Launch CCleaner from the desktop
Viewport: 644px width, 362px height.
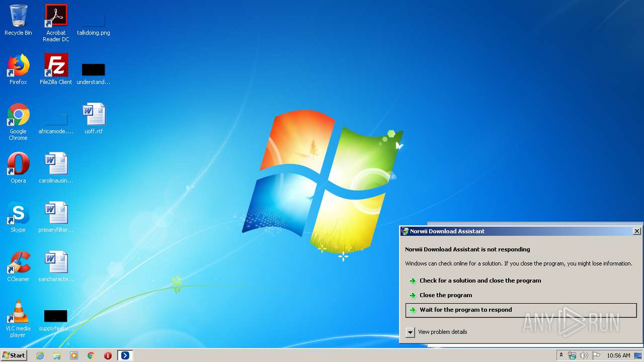point(18,266)
